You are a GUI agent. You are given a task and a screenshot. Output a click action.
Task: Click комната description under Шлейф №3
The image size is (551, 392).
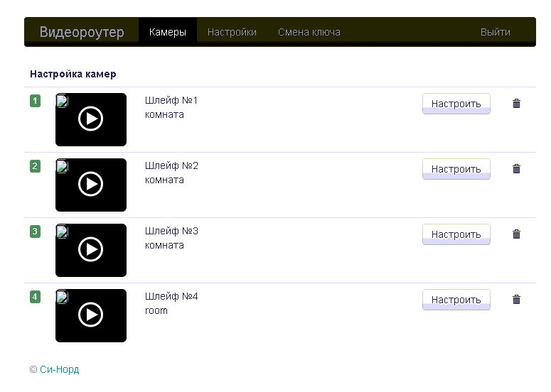coord(164,245)
